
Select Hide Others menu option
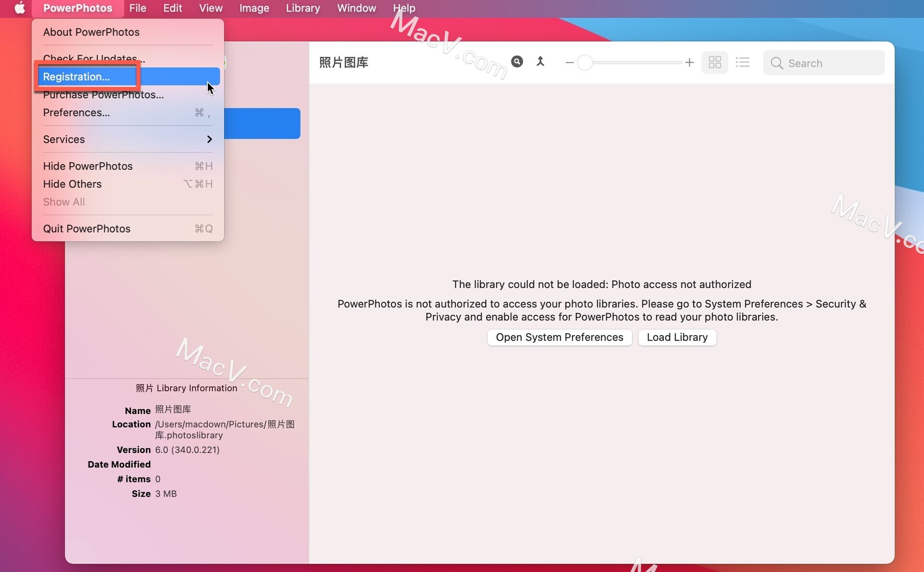click(72, 183)
